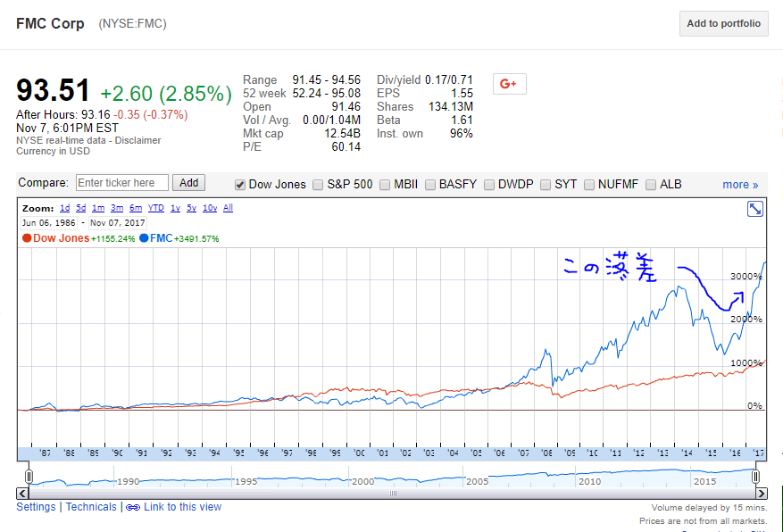Click the red Dow Jones legend dot
Screen dimensions: 783x532
pyautogui.click(x=27, y=238)
